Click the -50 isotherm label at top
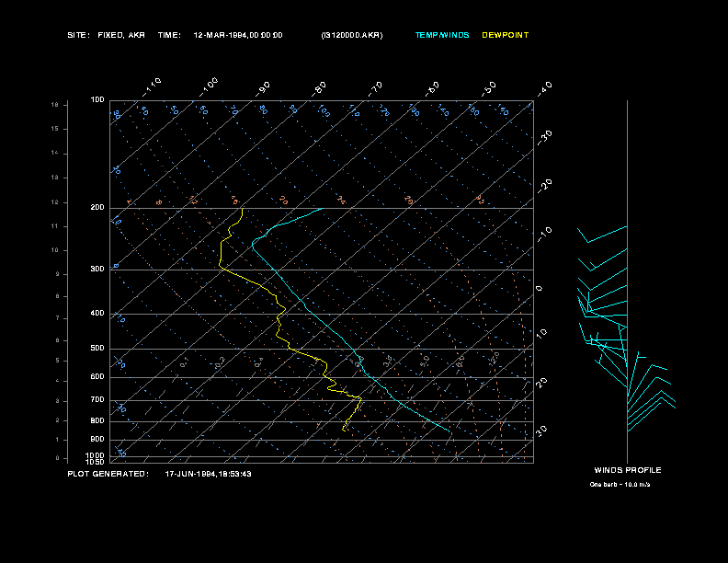 pyautogui.click(x=488, y=89)
